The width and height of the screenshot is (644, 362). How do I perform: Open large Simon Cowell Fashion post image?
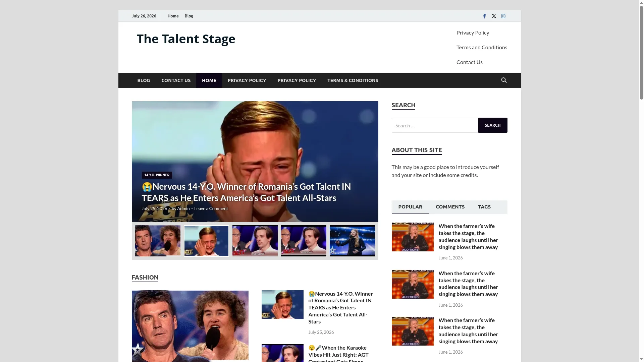coord(190,326)
